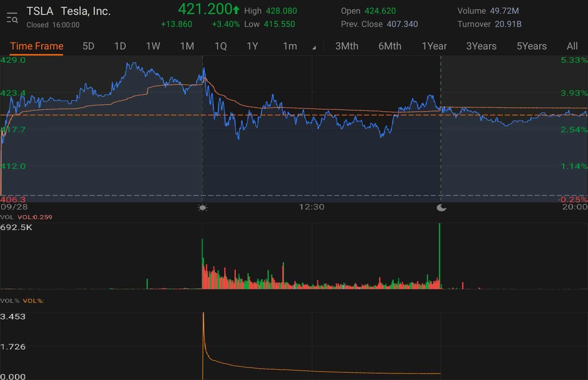Click the Tesla, Inc. company name
Viewport: 588px width, 380px height.
(86, 11)
